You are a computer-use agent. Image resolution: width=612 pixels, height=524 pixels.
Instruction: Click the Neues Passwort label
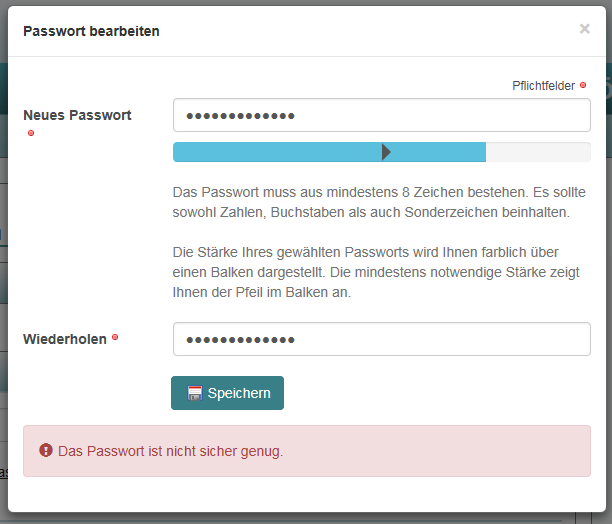[x=77, y=115]
